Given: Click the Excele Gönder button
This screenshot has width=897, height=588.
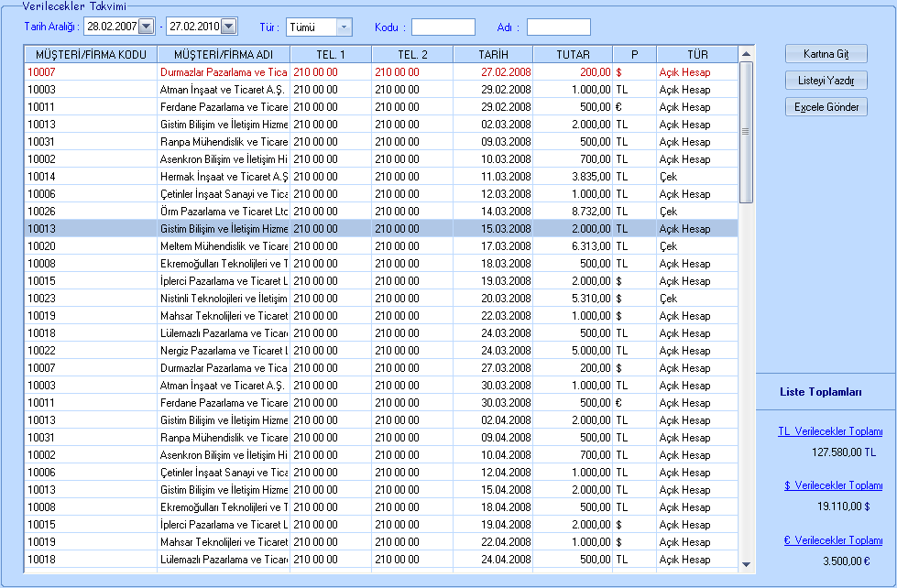Looking at the screenshot, I should point(826,107).
